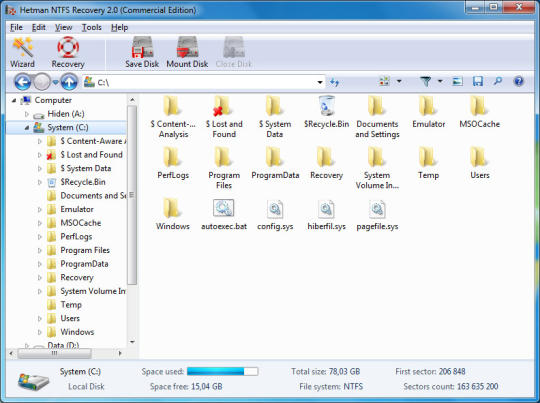The width and height of the screenshot is (540, 403).
Task: Click the Close Disk toolbar button
Action: (x=233, y=52)
